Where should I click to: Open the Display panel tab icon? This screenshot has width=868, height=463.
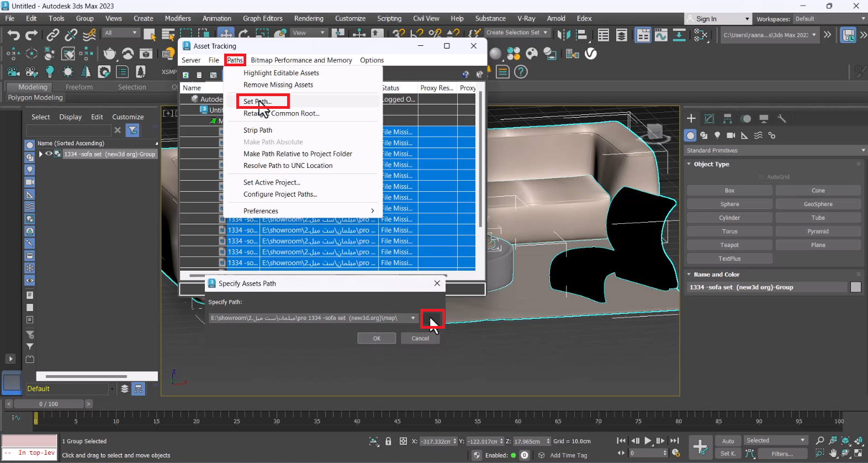pyautogui.click(x=764, y=118)
